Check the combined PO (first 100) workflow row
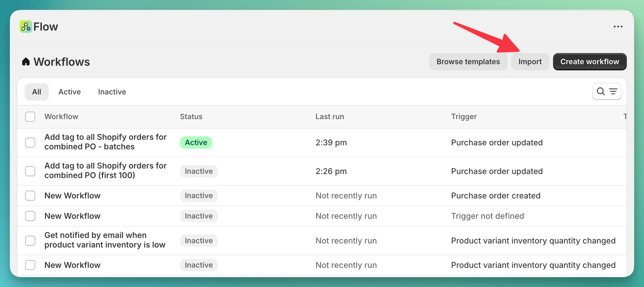The height and width of the screenshot is (287, 644). click(30, 171)
